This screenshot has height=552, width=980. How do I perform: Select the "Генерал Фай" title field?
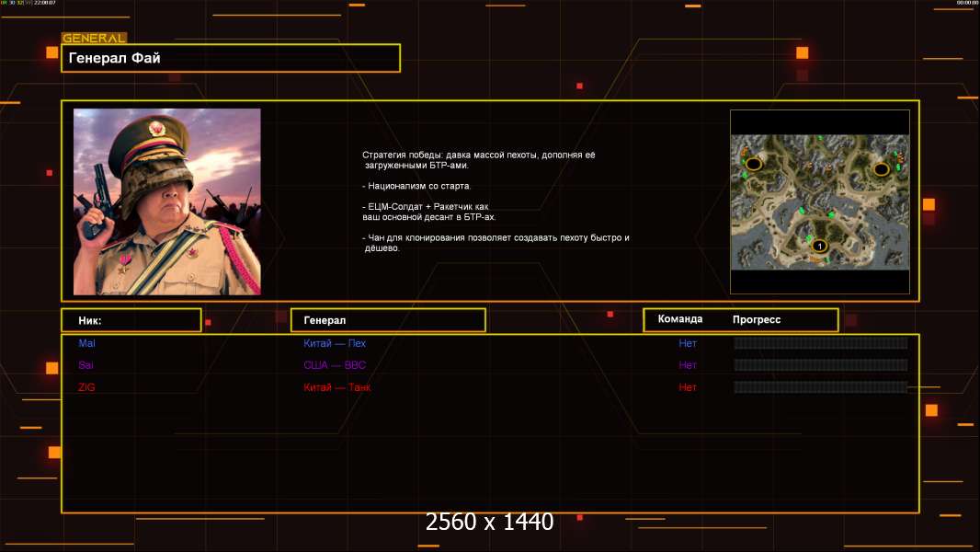(231, 58)
